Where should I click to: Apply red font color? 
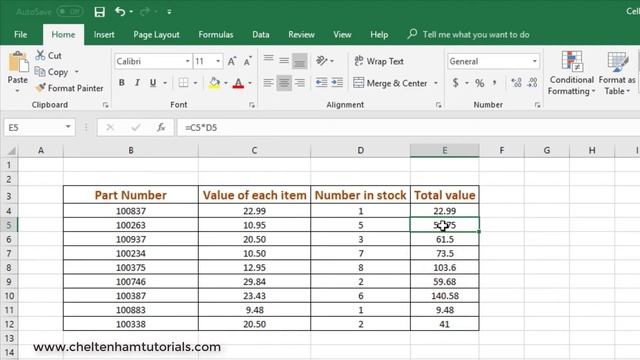click(238, 83)
